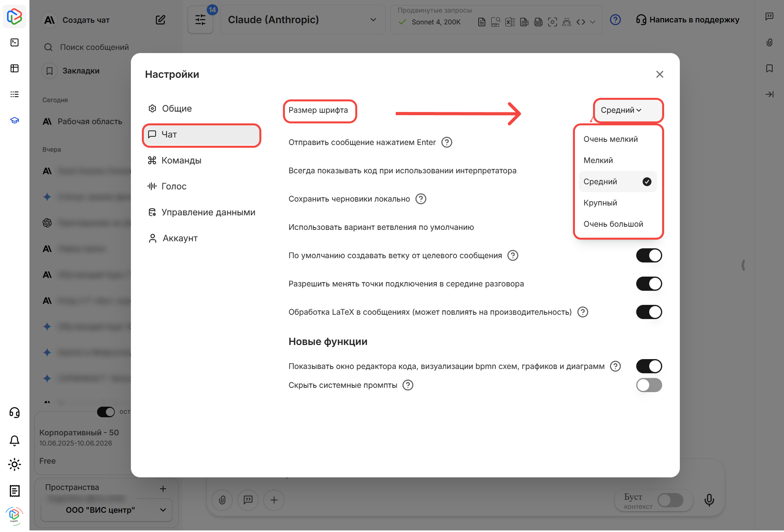
Task: Click the document notes icon in left sidebar
Action: (x=15, y=490)
